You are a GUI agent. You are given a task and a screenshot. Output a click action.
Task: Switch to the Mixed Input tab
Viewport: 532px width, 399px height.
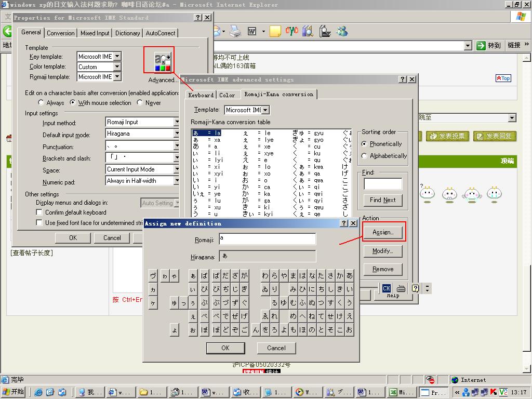pyautogui.click(x=95, y=33)
